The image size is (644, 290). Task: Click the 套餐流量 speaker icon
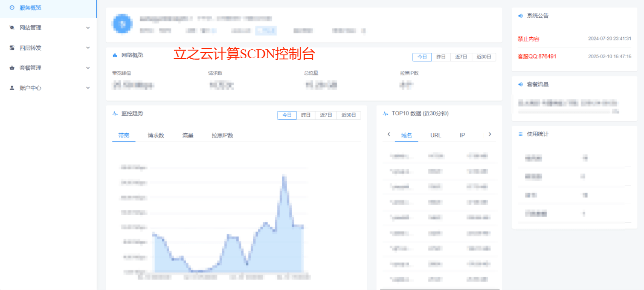coord(520,84)
